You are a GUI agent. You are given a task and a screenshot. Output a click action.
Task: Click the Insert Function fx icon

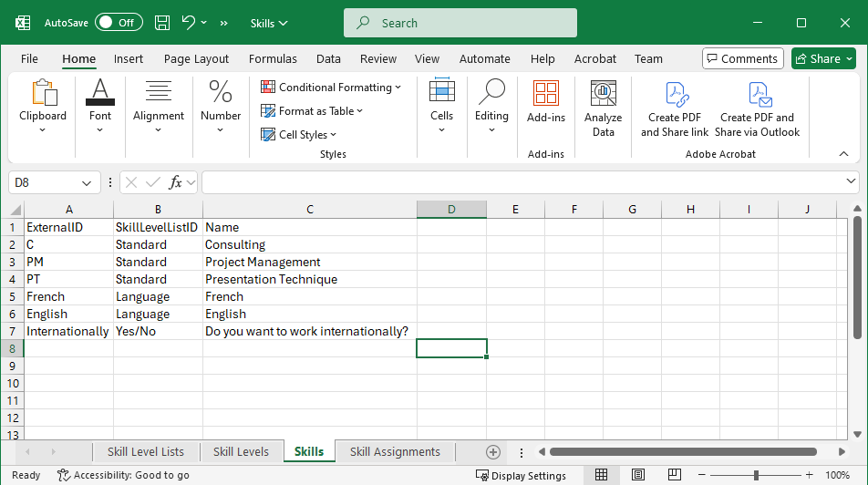click(x=176, y=182)
